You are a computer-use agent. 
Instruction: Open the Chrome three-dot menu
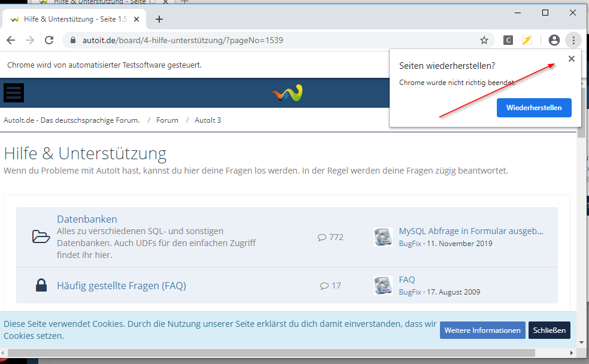coord(573,40)
